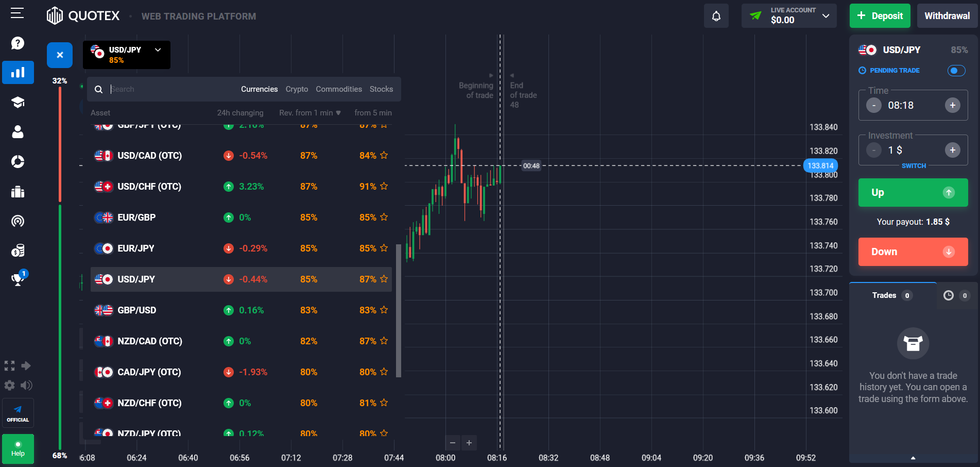This screenshot has width=980, height=467.
Task: Open the coins finance sidebar icon
Action: pos(18,251)
